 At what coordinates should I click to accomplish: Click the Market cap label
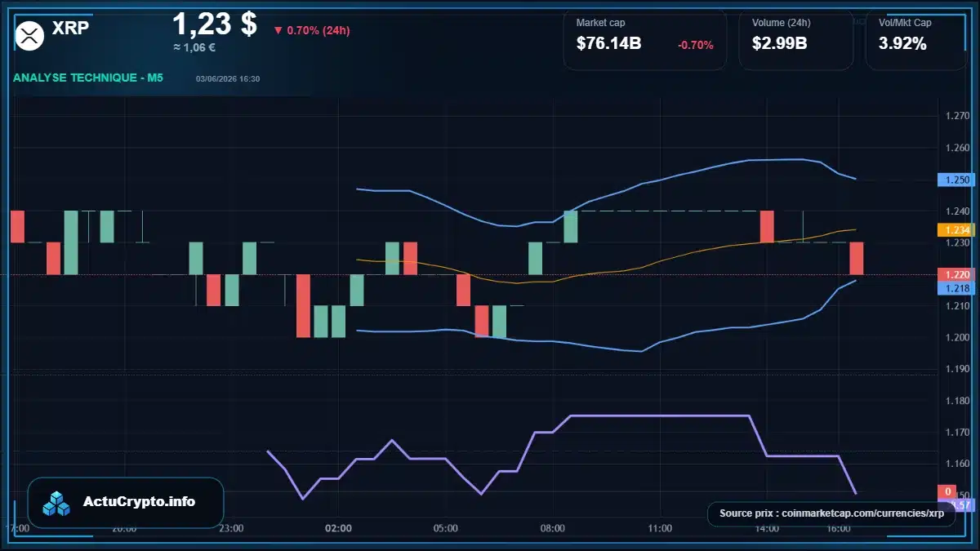click(600, 23)
